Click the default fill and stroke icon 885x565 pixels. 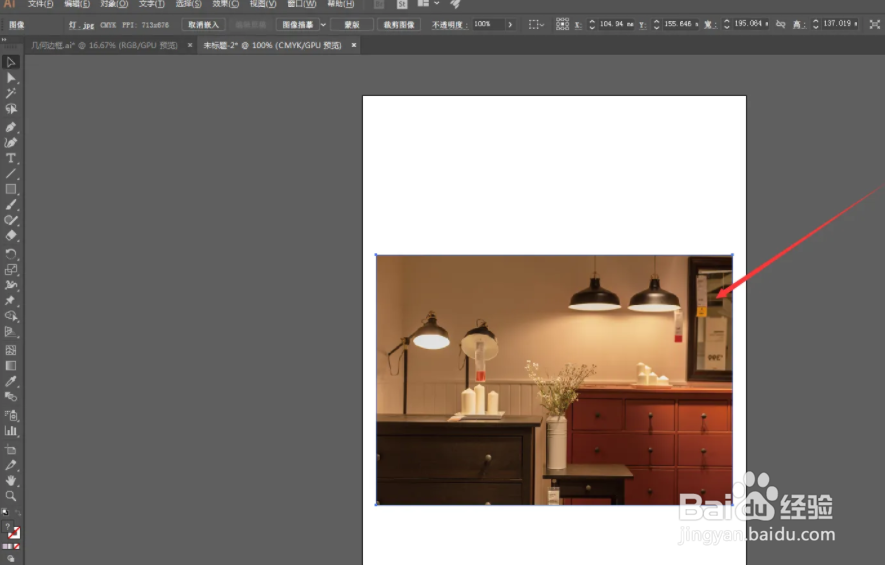coord(5,513)
